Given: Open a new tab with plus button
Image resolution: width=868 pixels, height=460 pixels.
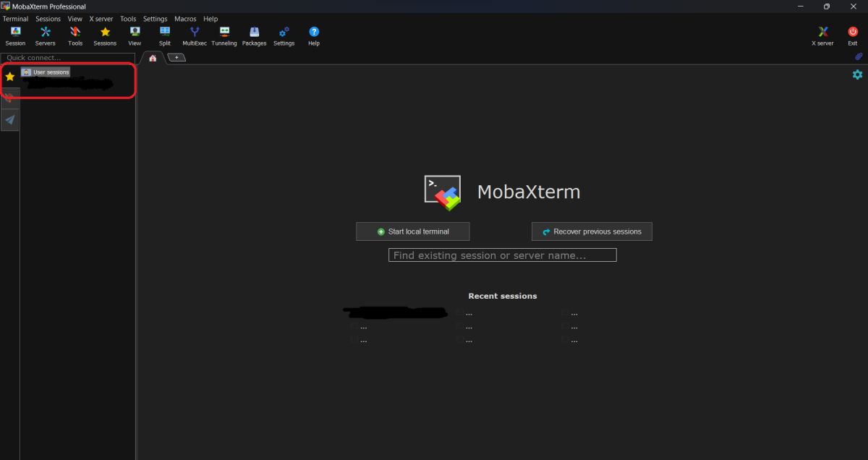Looking at the screenshot, I should 176,57.
